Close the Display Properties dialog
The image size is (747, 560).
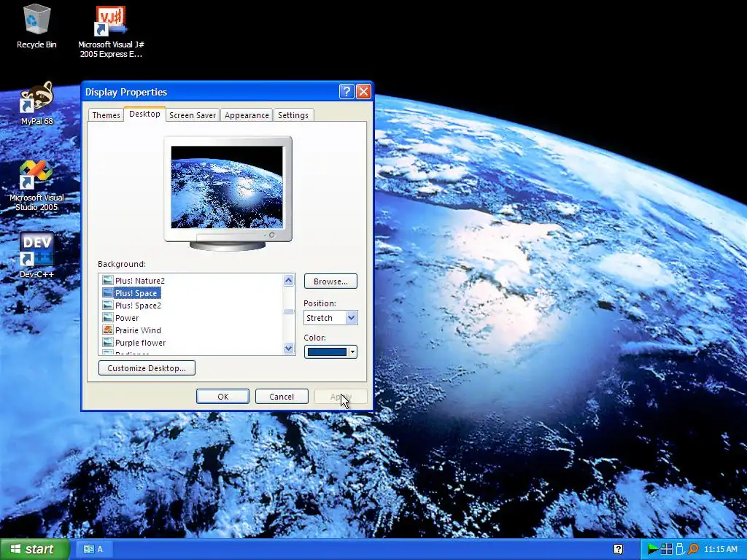point(363,91)
